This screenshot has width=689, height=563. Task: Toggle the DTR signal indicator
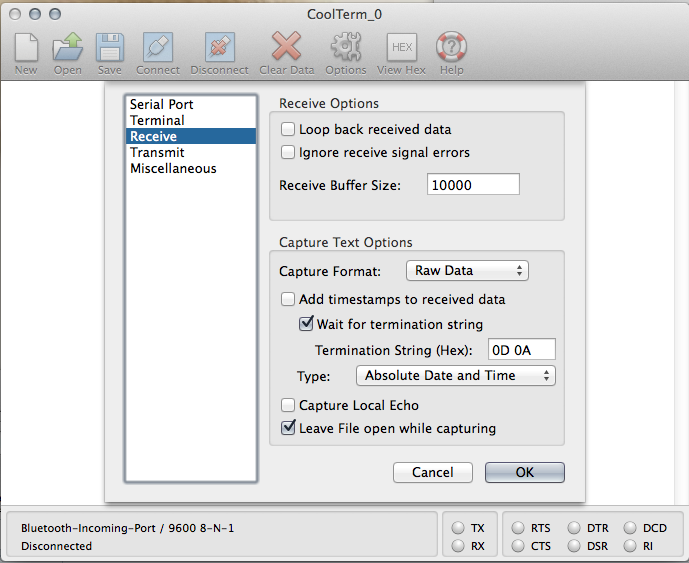pyautogui.click(x=574, y=527)
